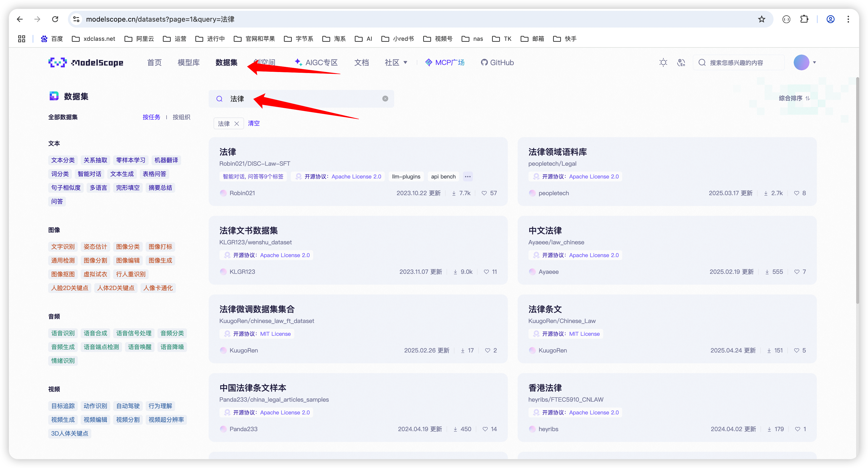Screen dimensions: 868x468
Task: Clear the 法律 search field X icon
Action: tap(385, 99)
